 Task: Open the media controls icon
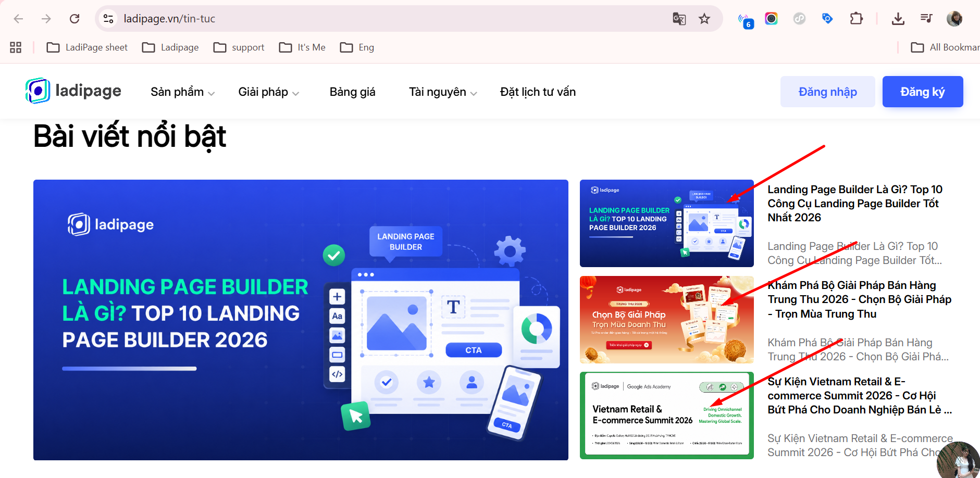tap(926, 19)
